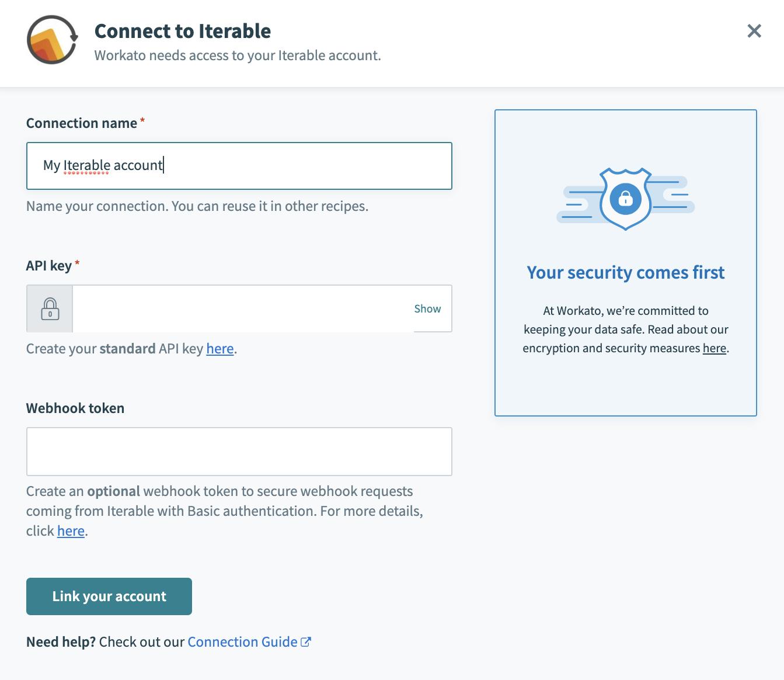
Task: Click the My Iterable account text
Action: tap(102, 165)
